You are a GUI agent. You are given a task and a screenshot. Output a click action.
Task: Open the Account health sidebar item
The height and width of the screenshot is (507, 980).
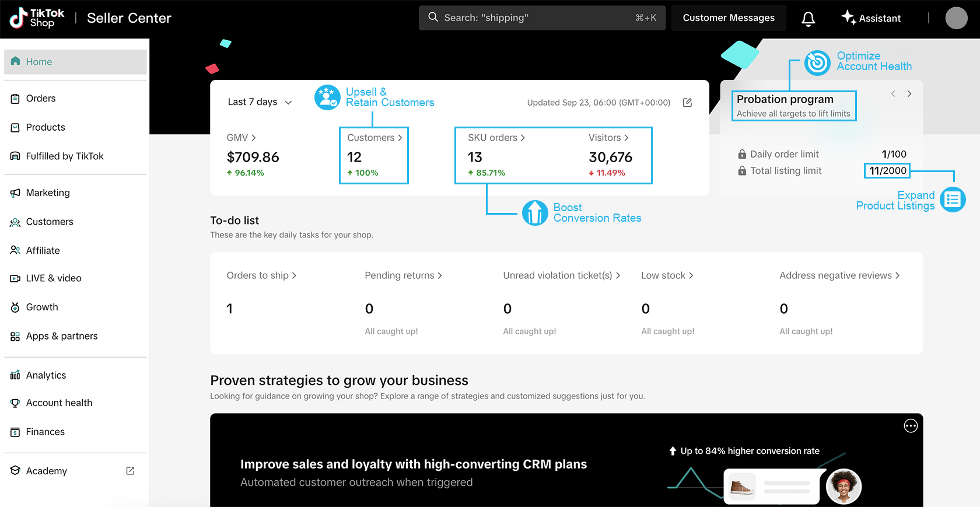tap(59, 403)
